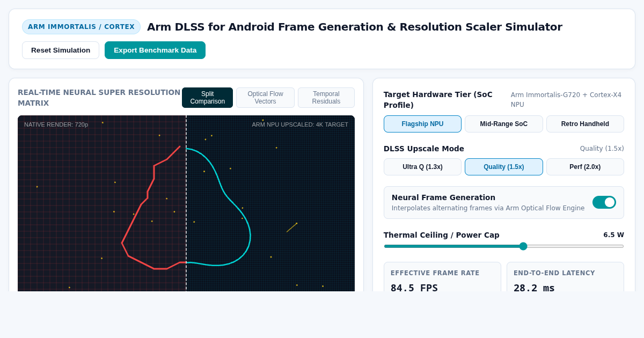Set upscale mode to Ultra Q (1.3x)
Viewport: 644px width, 338px height.
coord(422,167)
